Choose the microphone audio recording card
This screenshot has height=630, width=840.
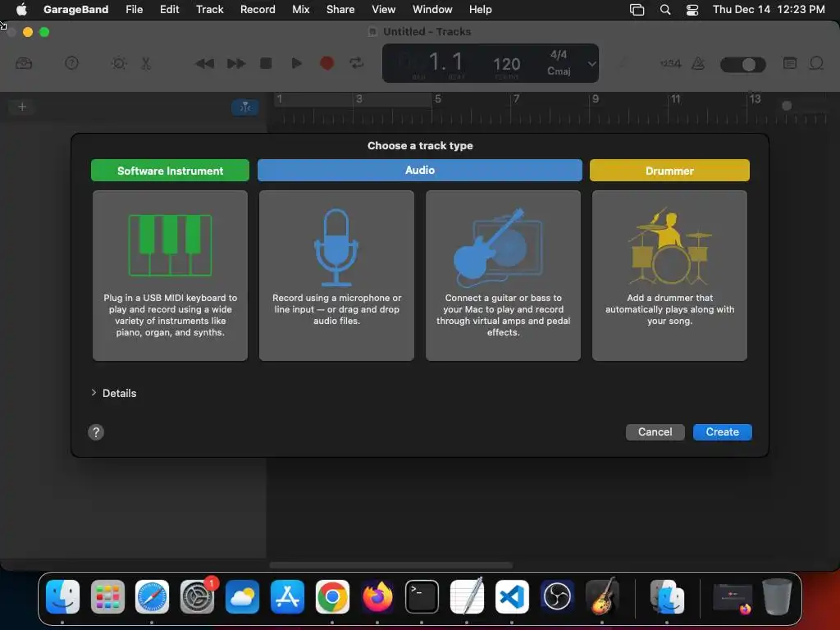(336, 276)
